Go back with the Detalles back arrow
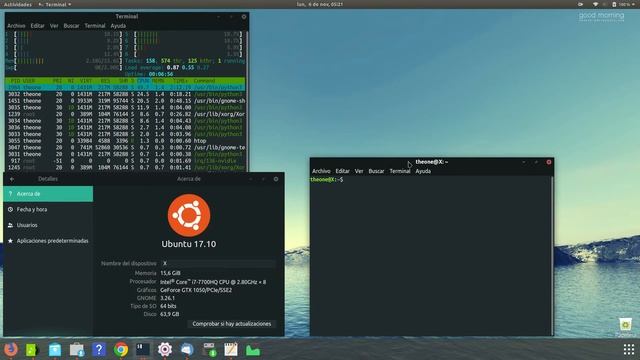 tap(12, 179)
